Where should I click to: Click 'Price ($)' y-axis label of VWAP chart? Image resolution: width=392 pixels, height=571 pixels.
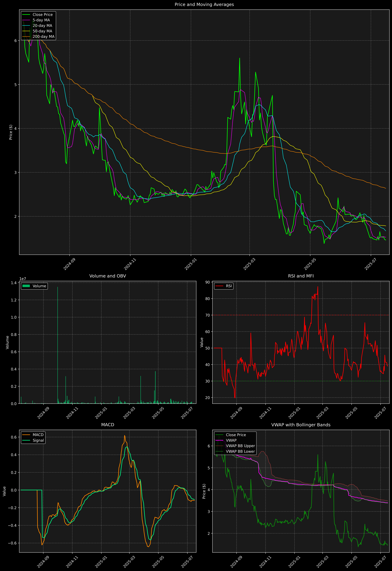pyautogui.click(x=204, y=491)
